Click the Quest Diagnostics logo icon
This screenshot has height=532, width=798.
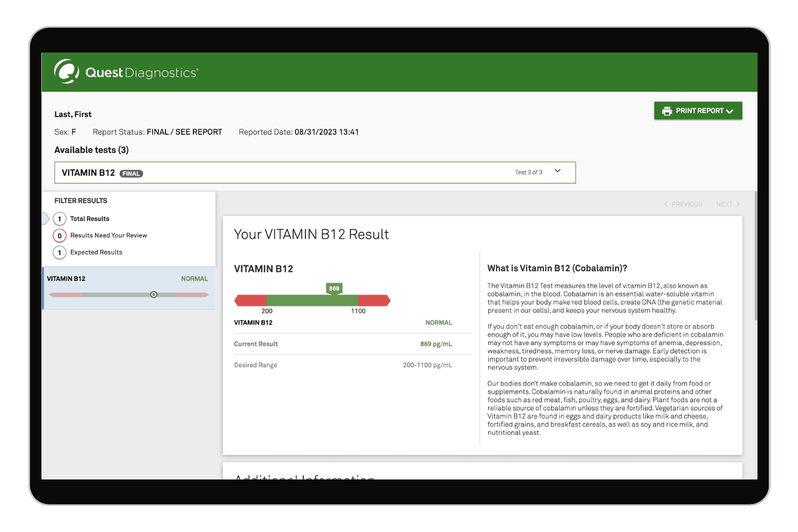pos(66,72)
